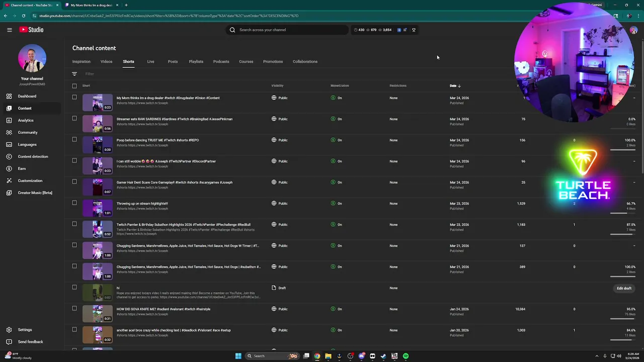Change Public visibility of Poop before dancing
This screenshot has width=644, height=362.
[x=280, y=140]
